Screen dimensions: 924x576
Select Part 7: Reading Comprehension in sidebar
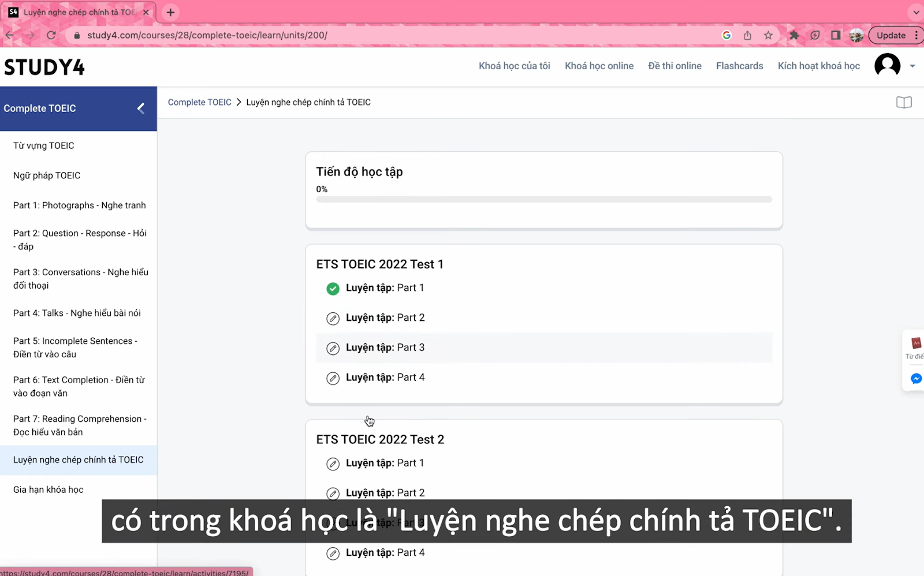[x=79, y=425]
